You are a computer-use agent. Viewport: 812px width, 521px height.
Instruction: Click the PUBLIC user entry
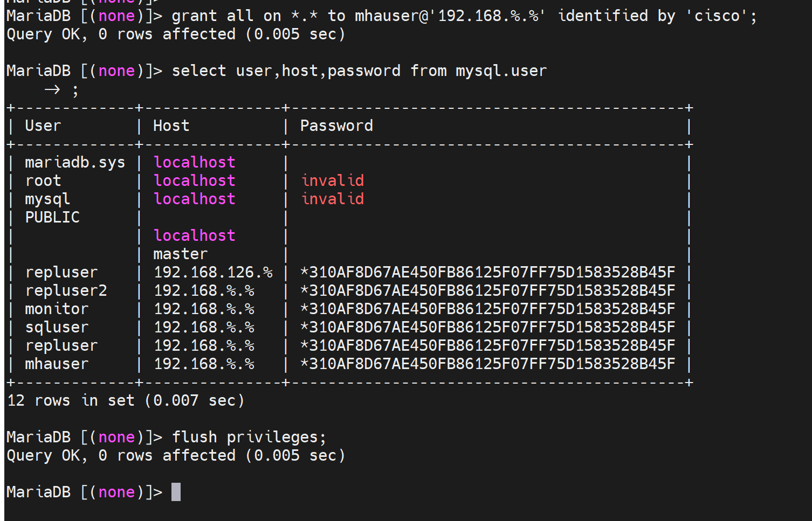[52, 218]
